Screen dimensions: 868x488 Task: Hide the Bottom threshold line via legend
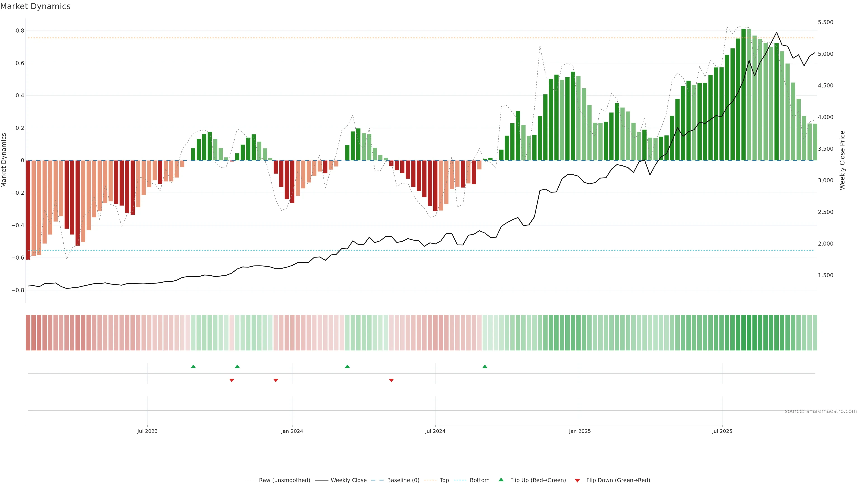[479, 480]
